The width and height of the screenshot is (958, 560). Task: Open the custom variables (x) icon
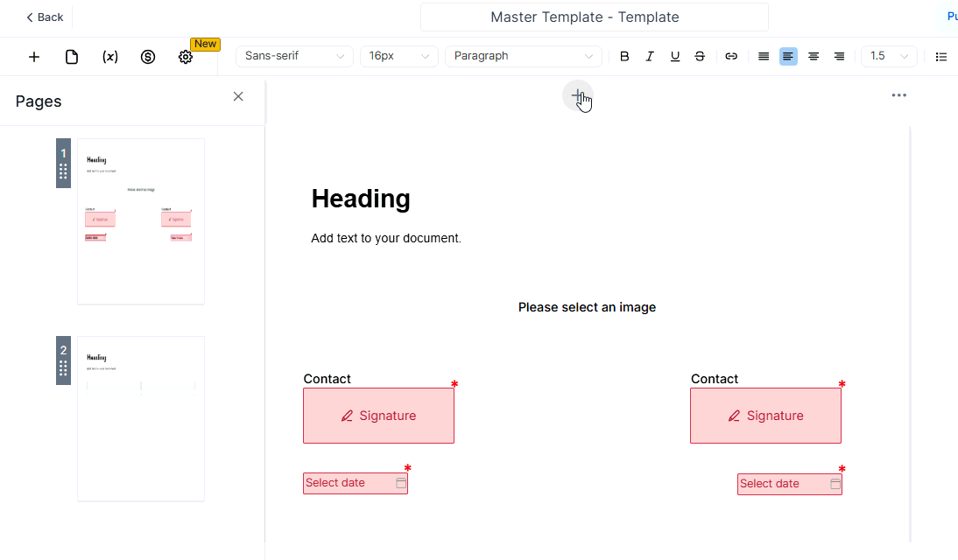coord(110,57)
